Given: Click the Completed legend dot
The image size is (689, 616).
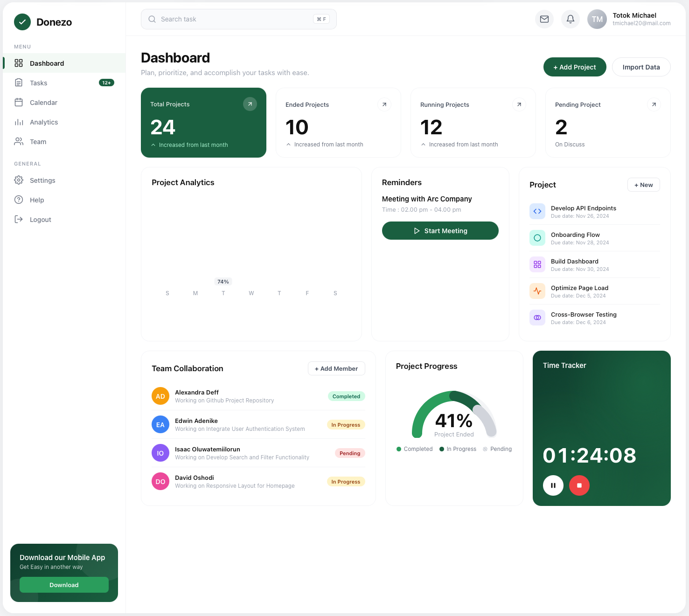Looking at the screenshot, I should pyautogui.click(x=399, y=449).
